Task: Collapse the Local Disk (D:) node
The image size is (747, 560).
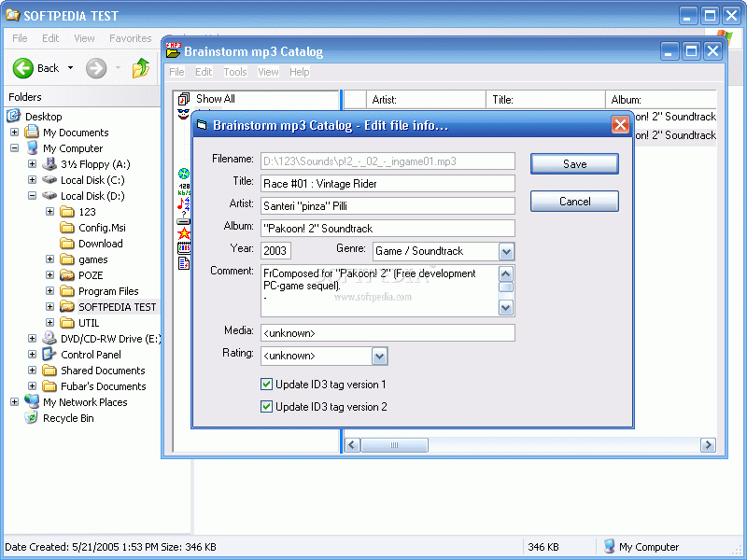Action: (x=32, y=196)
